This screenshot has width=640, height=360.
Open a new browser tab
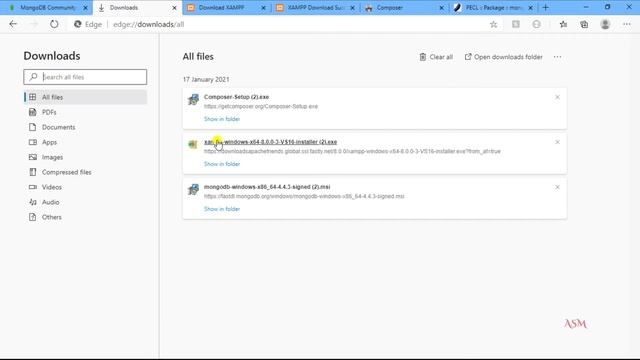tap(545, 7)
